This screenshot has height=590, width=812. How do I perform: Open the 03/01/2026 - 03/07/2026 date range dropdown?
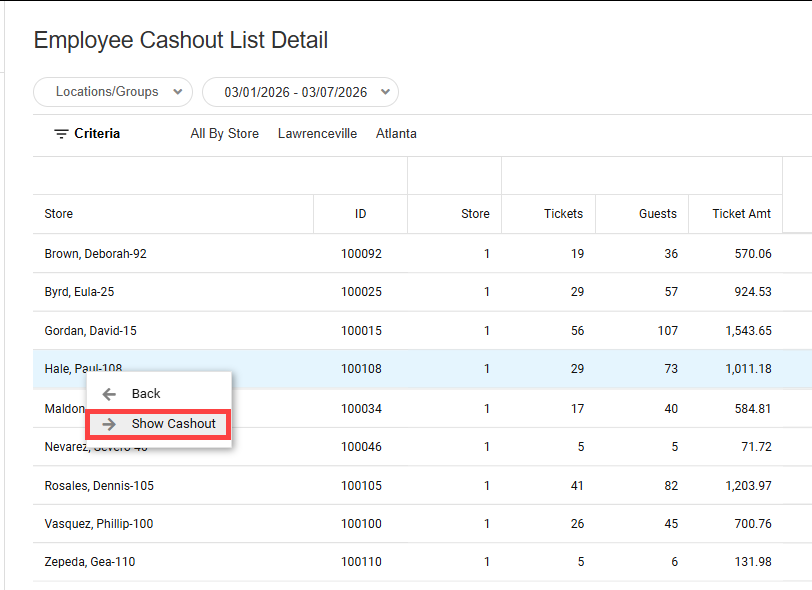point(300,92)
